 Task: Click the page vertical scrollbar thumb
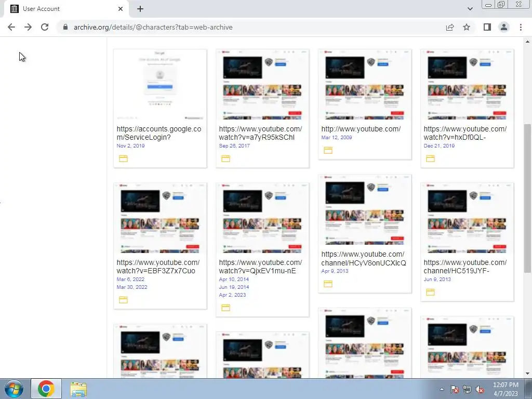point(528,198)
